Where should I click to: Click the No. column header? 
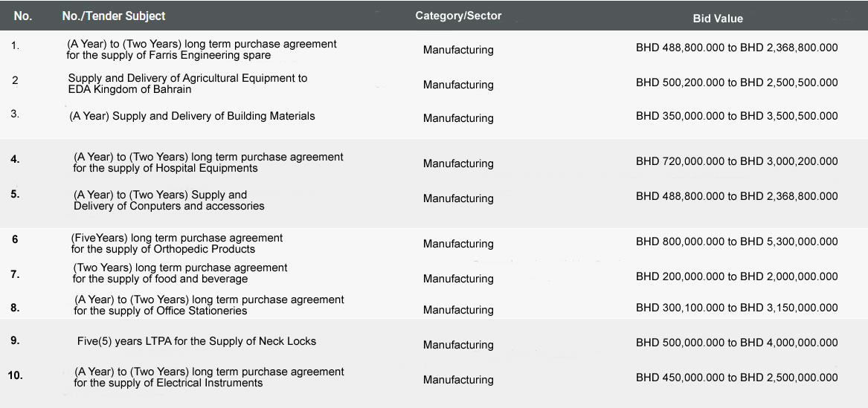coord(23,16)
